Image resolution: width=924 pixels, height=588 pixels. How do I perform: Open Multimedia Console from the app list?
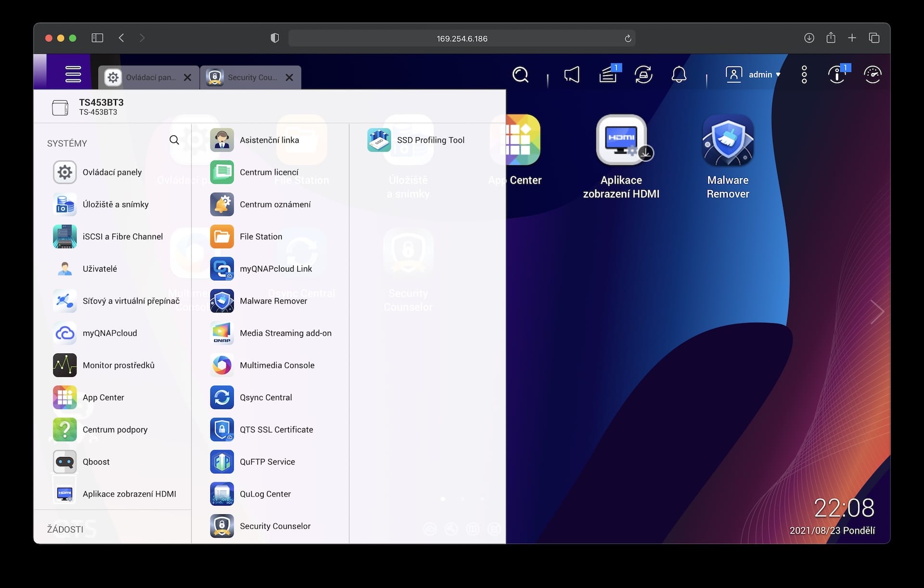click(277, 366)
